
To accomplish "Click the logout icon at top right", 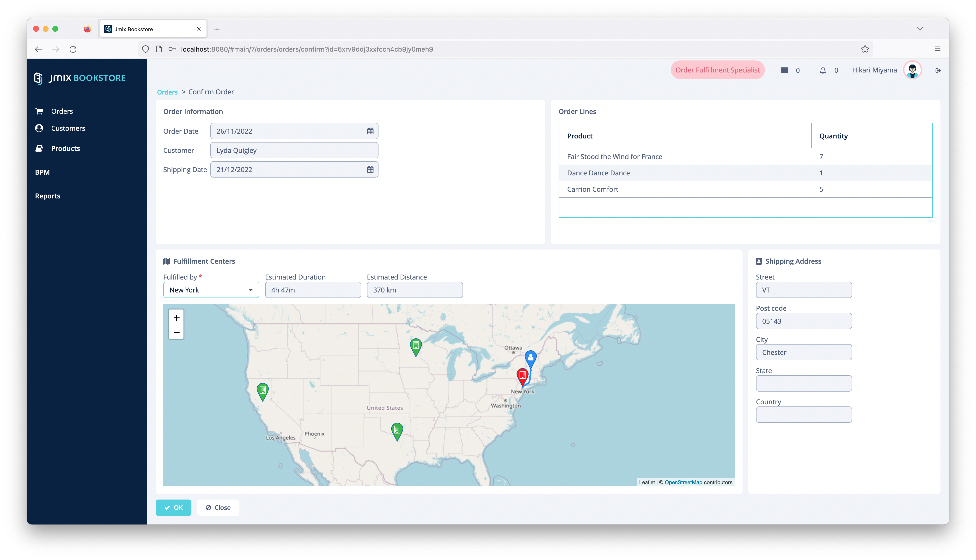I will pos(938,70).
